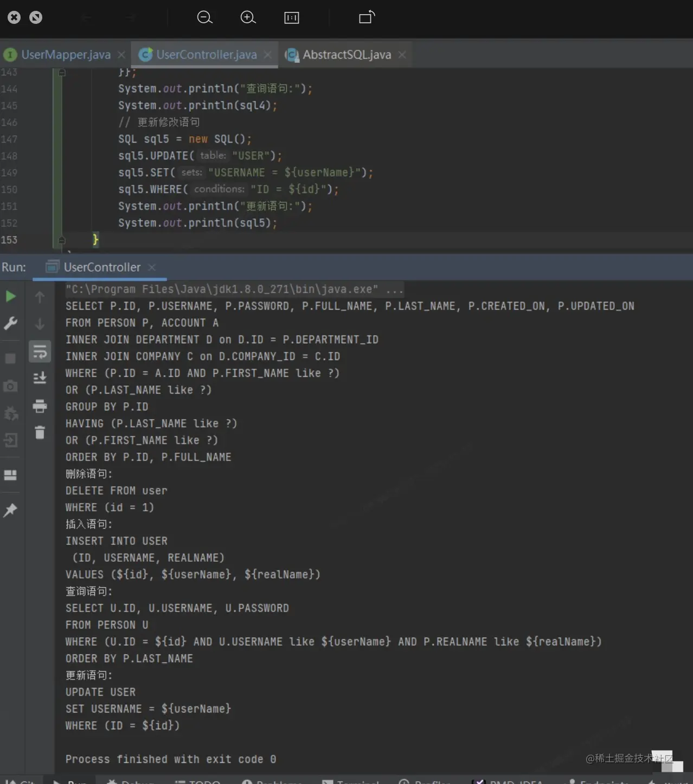This screenshot has width=693, height=784.
Task: Click 'GROUP BY P.ID' output line
Action: pyautogui.click(x=107, y=407)
